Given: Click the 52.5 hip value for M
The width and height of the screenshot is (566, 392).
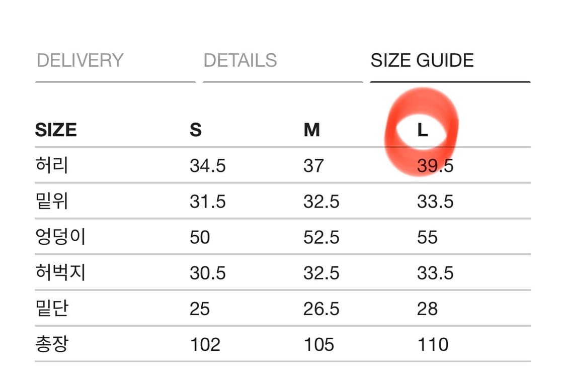Looking at the screenshot, I should click(321, 237).
